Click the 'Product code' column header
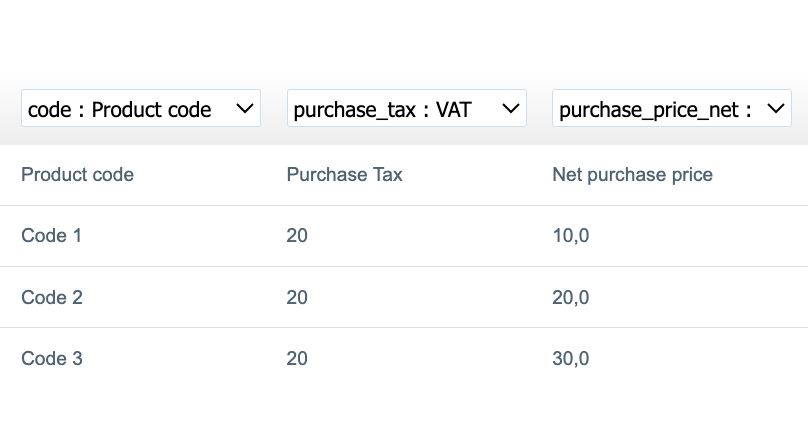 click(77, 175)
